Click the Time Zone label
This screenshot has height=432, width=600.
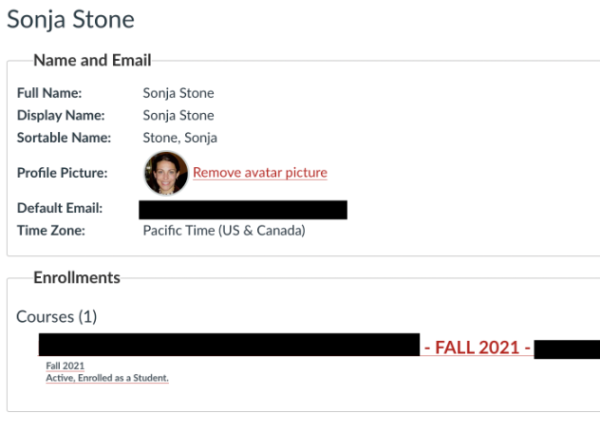coord(51,230)
